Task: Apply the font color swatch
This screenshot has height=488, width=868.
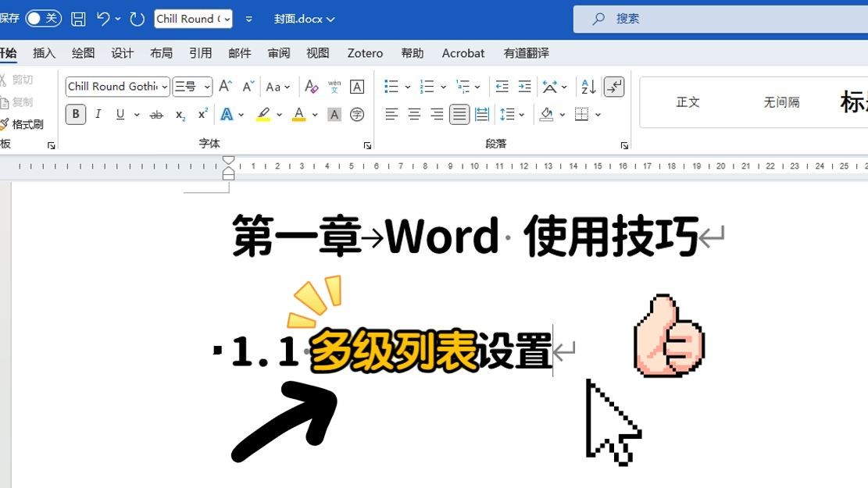Action: (x=299, y=115)
